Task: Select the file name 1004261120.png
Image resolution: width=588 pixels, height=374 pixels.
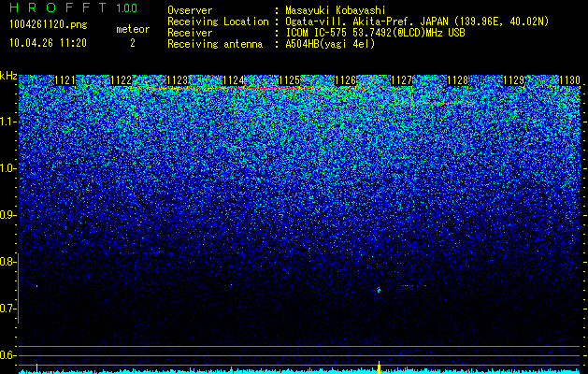Action: click(49, 24)
